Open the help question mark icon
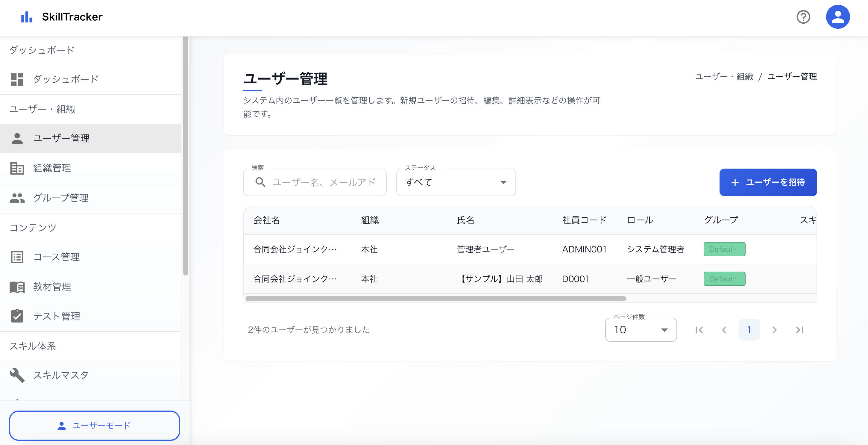Image resolution: width=868 pixels, height=445 pixels. (803, 17)
